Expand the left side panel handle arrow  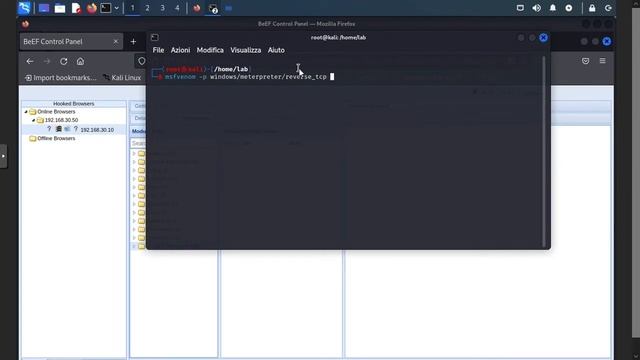pyautogui.click(x=3, y=156)
